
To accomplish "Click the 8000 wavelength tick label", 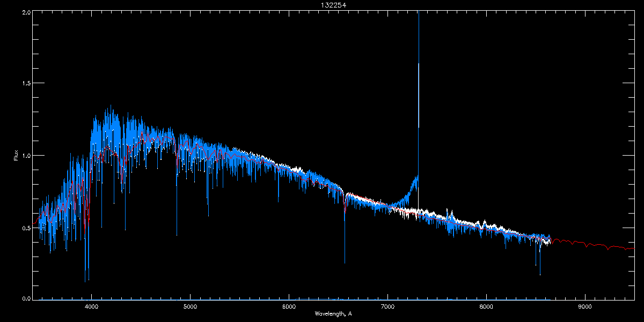I will click(x=486, y=307).
